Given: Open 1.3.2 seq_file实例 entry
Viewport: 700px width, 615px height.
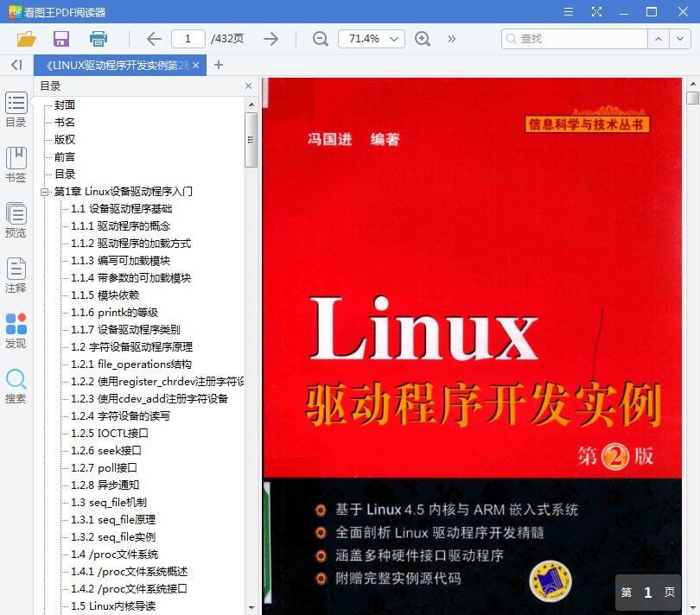Looking at the screenshot, I should pyautogui.click(x=113, y=537).
